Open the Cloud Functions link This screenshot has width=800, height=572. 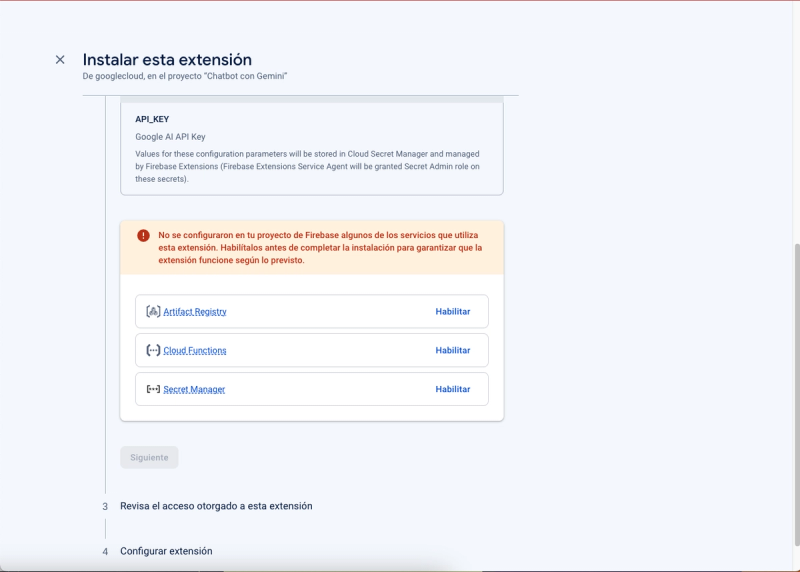[195, 351]
